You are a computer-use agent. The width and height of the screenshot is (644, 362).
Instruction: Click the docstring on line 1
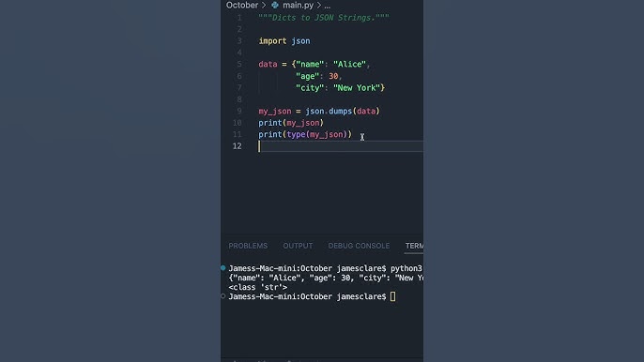click(324, 18)
